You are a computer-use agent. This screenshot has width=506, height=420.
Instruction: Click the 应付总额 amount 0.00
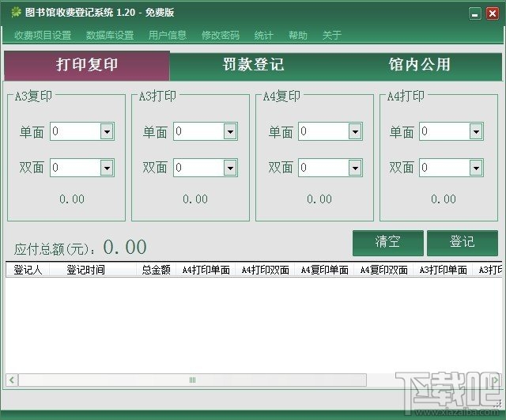(125, 247)
